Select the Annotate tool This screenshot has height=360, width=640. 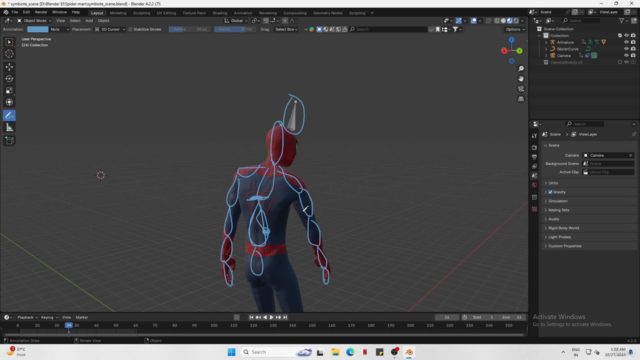[9, 116]
